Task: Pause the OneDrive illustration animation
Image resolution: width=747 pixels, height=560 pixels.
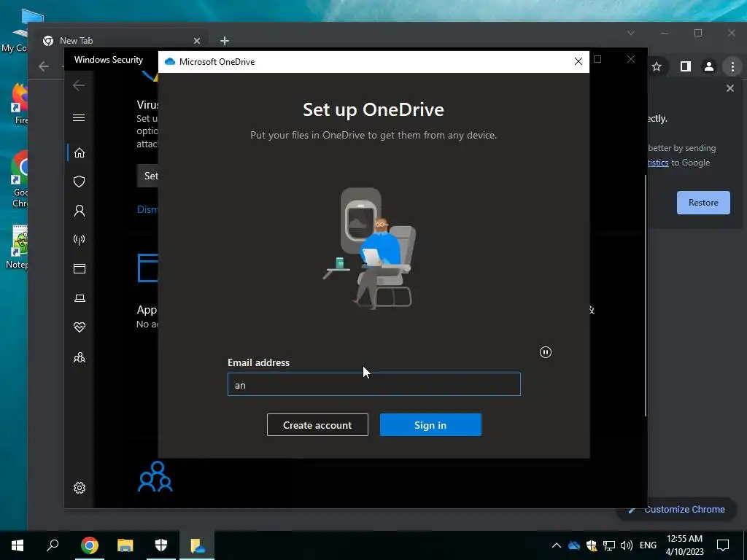Action: (x=546, y=352)
